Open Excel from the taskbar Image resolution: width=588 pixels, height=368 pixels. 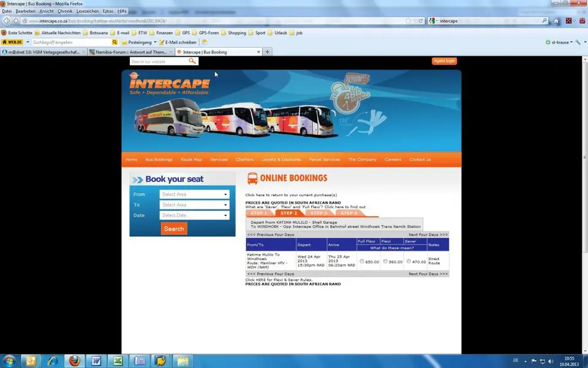click(x=118, y=361)
